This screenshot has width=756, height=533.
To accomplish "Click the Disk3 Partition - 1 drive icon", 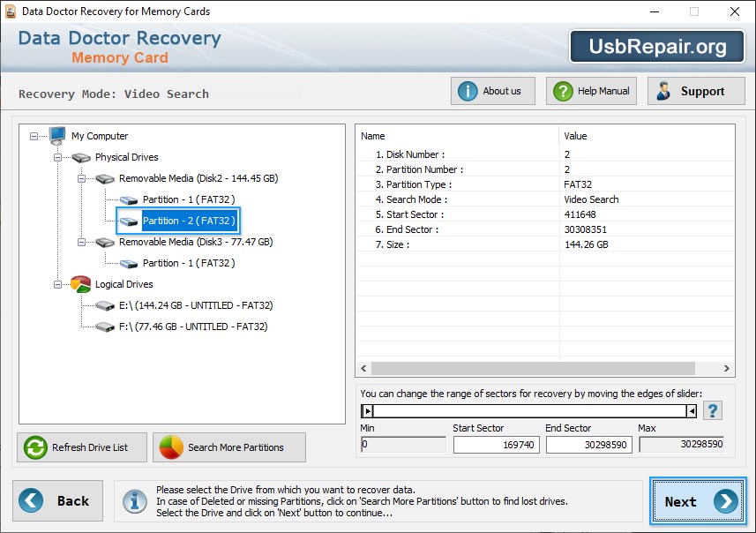I will (129, 263).
